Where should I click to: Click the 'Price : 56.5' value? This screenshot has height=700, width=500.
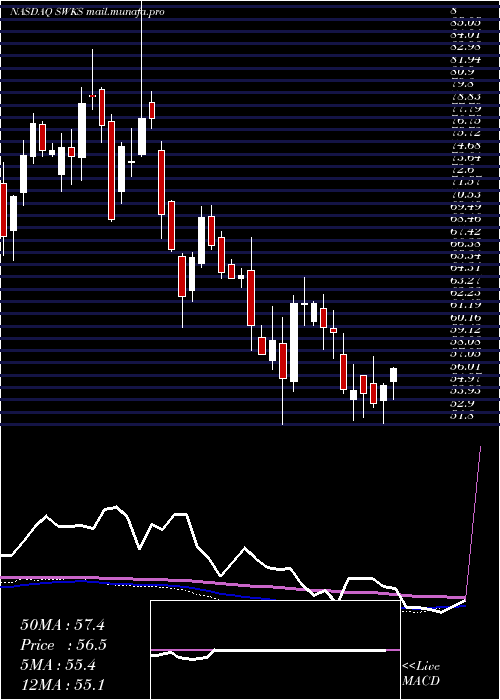tap(62, 645)
